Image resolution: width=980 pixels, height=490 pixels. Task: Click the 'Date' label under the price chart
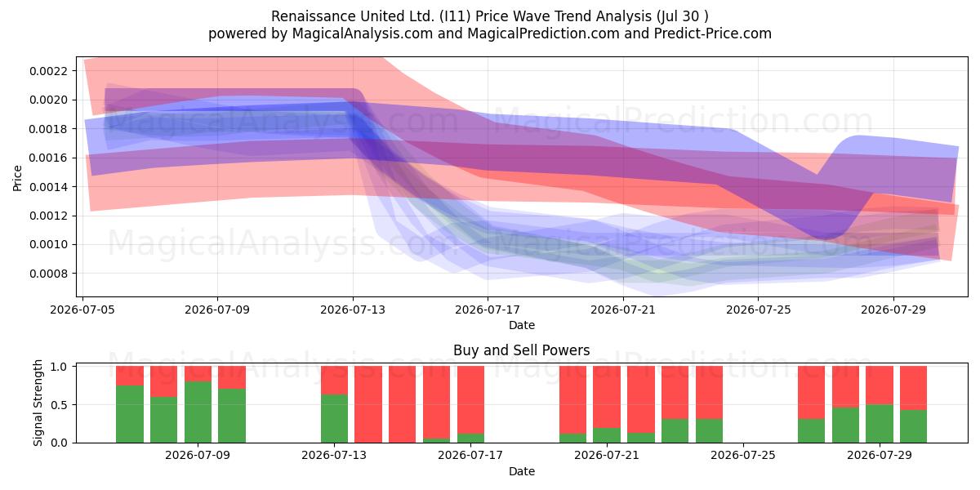pos(522,325)
